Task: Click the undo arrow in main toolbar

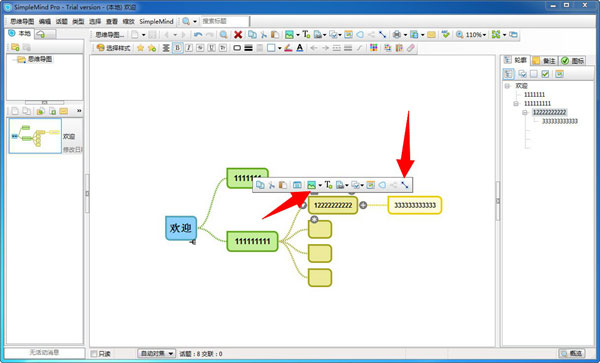Action: [x=198, y=35]
